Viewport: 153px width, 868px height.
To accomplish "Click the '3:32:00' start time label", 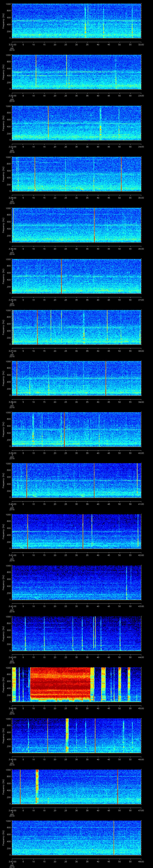I will pos(12,96).
